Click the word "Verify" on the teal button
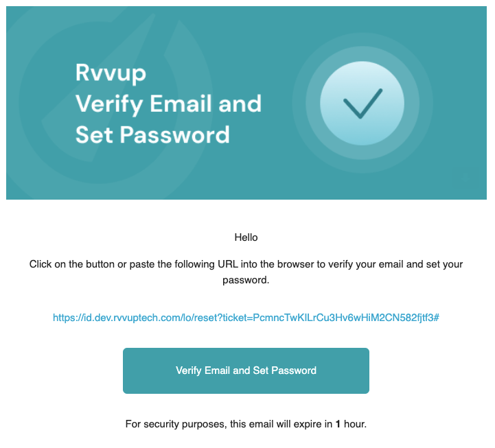495x448 pixels. (x=190, y=370)
